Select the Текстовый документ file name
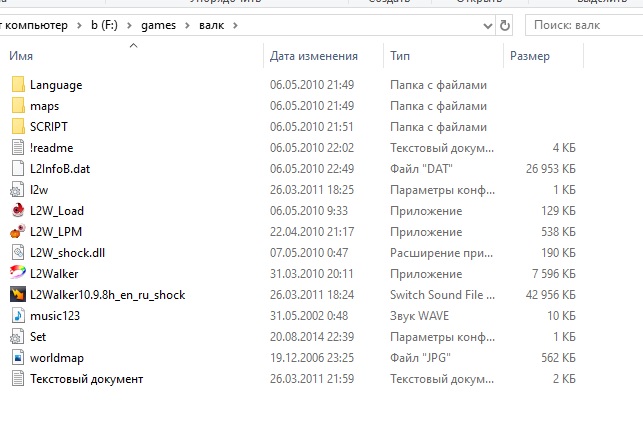The height and width of the screenshot is (423, 643). 86,379
